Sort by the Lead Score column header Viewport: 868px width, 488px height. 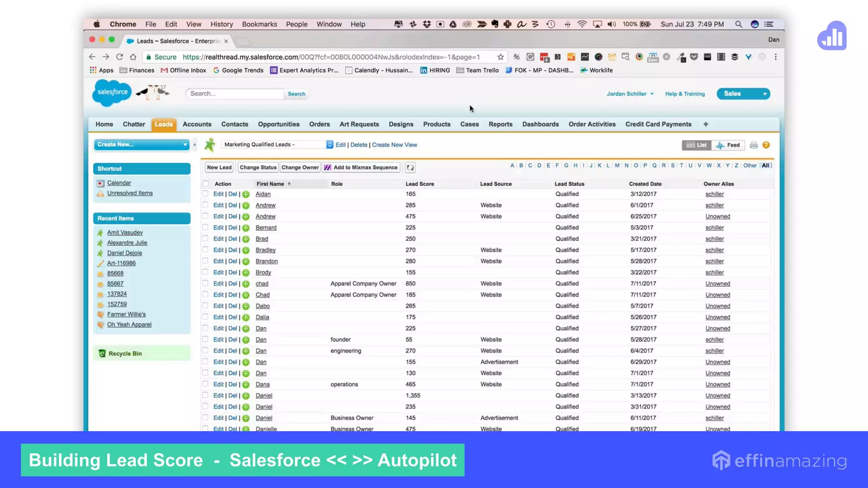[x=420, y=184]
